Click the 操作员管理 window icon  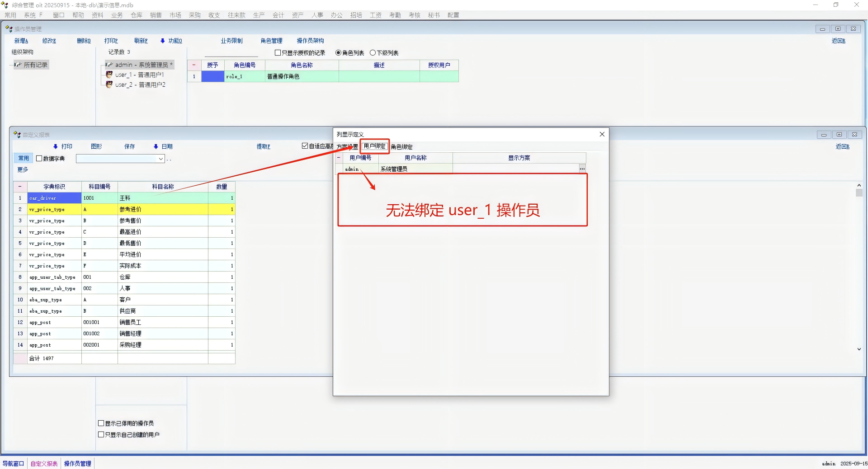tap(9, 29)
